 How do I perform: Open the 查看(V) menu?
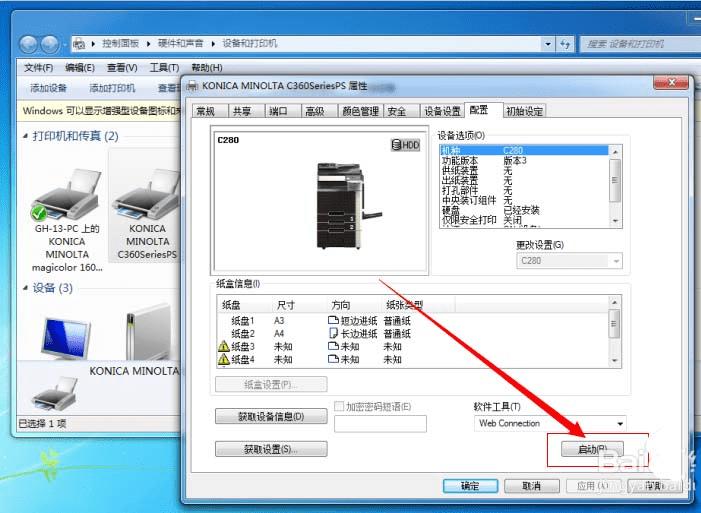point(122,68)
